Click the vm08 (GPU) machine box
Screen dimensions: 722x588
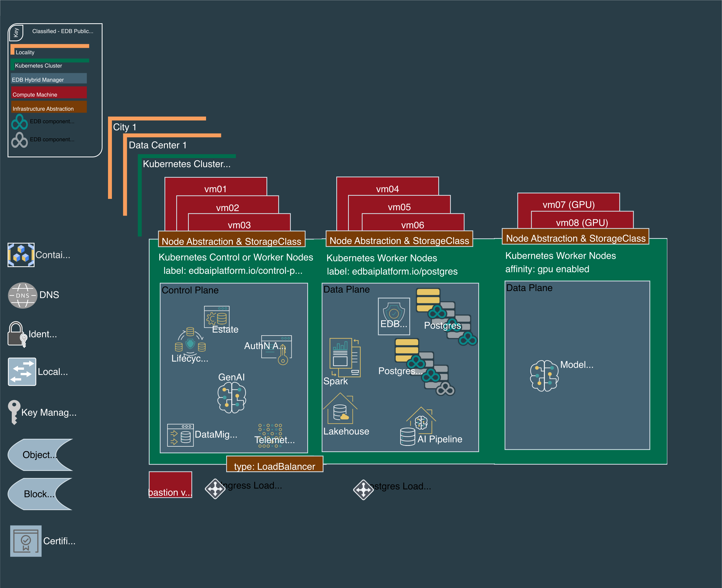[x=582, y=220]
